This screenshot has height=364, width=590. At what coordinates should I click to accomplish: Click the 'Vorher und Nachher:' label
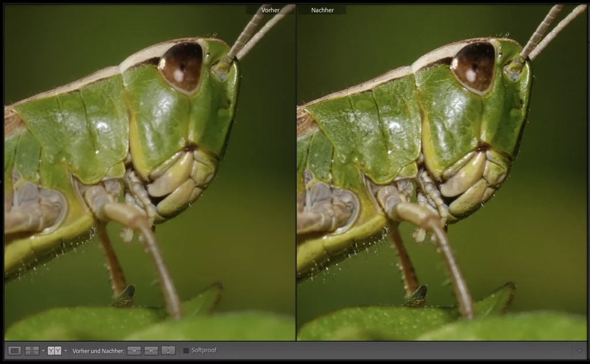tap(97, 350)
